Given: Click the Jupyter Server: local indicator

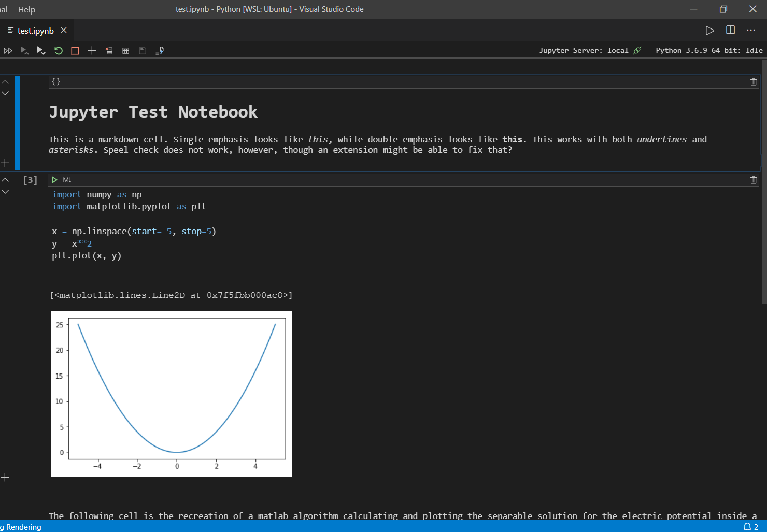Looking at the screenshot, I should click(590, 50).
